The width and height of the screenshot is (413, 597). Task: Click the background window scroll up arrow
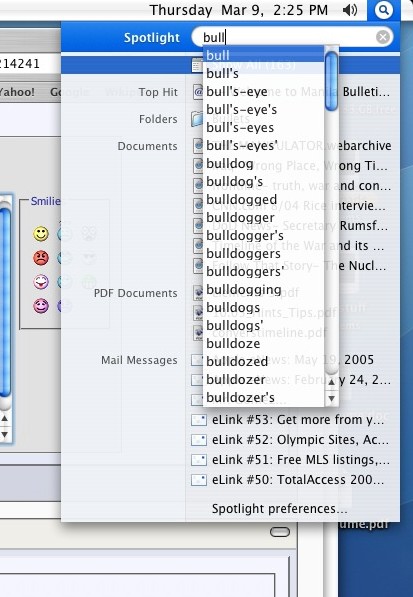5,419
